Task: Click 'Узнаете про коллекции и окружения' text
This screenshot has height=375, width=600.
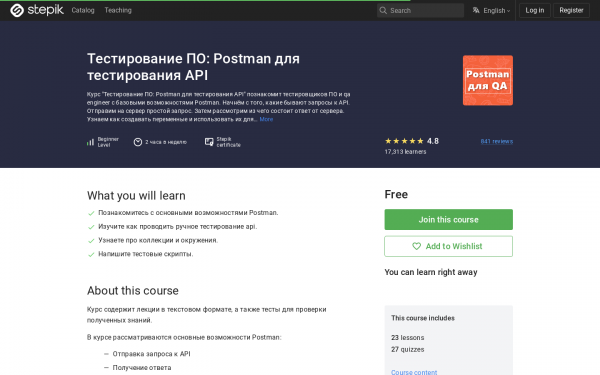Action: 158,240
